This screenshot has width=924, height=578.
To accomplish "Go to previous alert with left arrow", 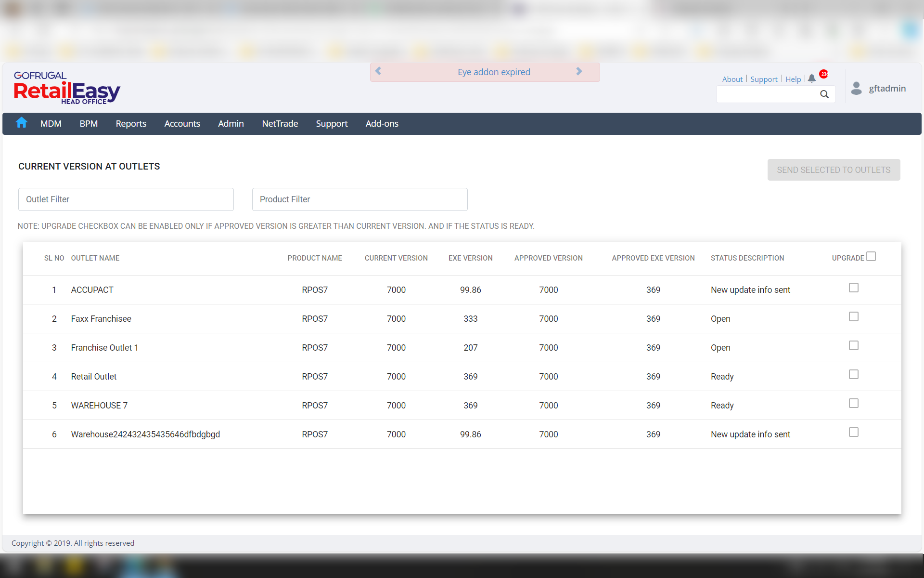I will [x=378, y=71].
